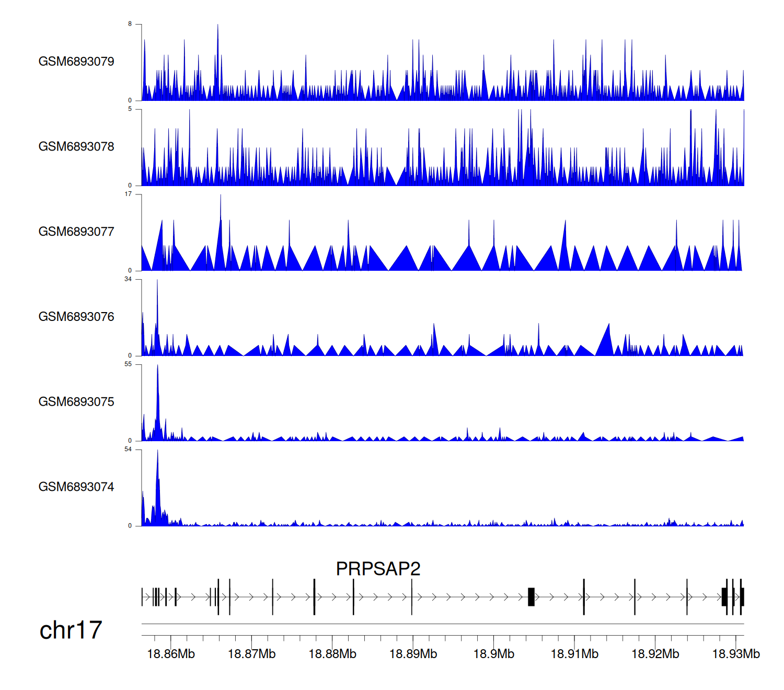Select the 18.9Mb axis label
This screenshot has height=690, width=784.
(x=493, y=654)
